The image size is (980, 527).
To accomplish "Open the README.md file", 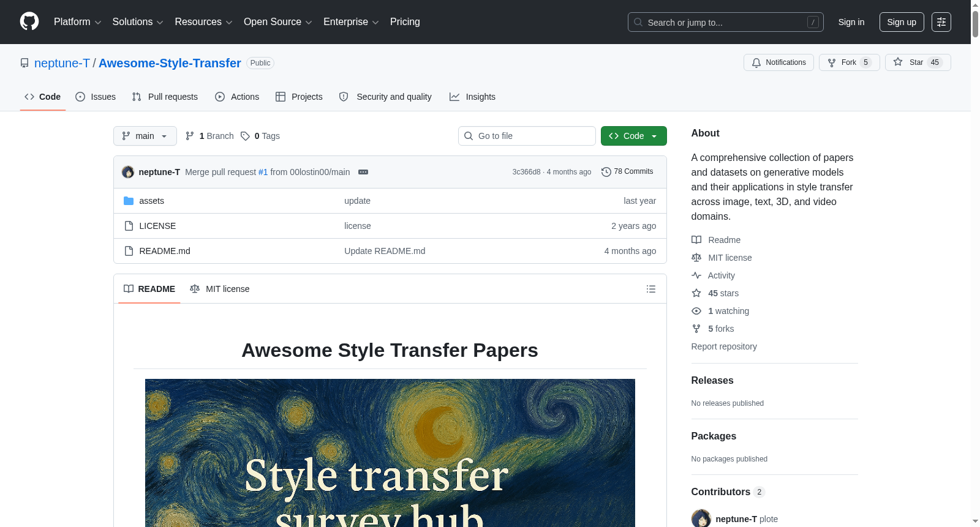I will 165,251.
